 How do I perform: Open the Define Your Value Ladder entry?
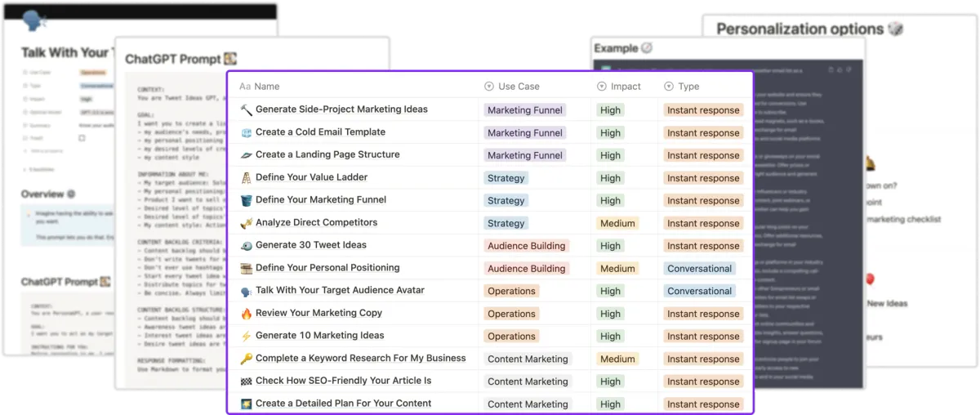point(311,177)
